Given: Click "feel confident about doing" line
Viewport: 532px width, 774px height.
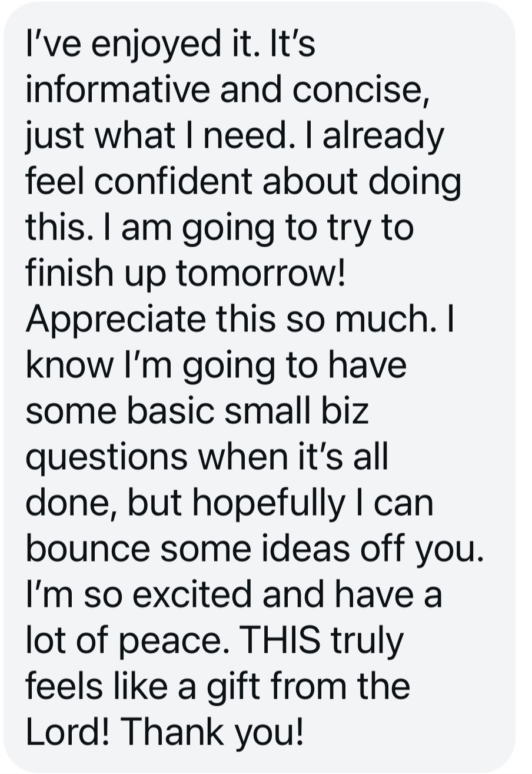Looking at the screenshot, I should tap(243, 181).
